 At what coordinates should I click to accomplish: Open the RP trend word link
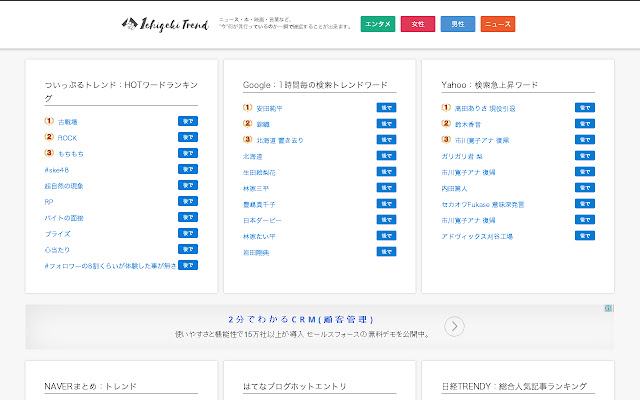(x=49, y=202)
